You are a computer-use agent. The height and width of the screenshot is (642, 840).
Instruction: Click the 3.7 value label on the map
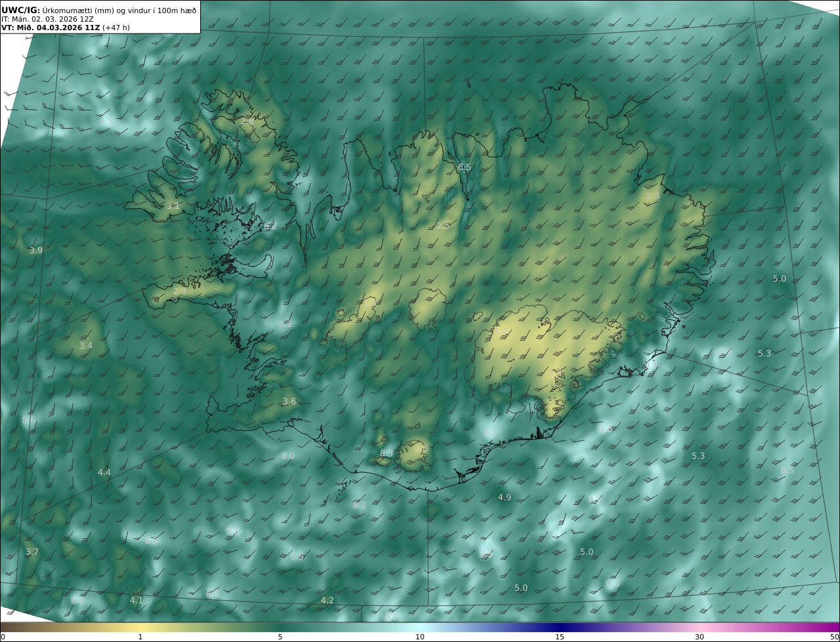(x=32, y=552)
